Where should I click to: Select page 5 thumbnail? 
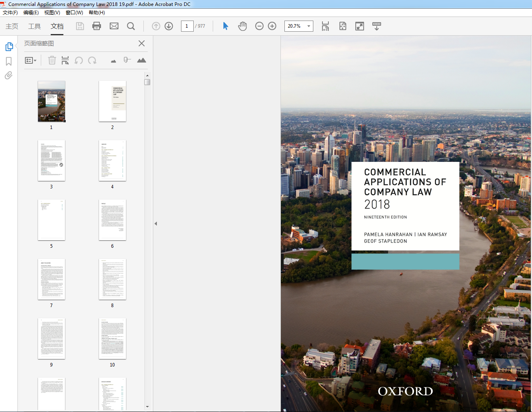point(51,220)
